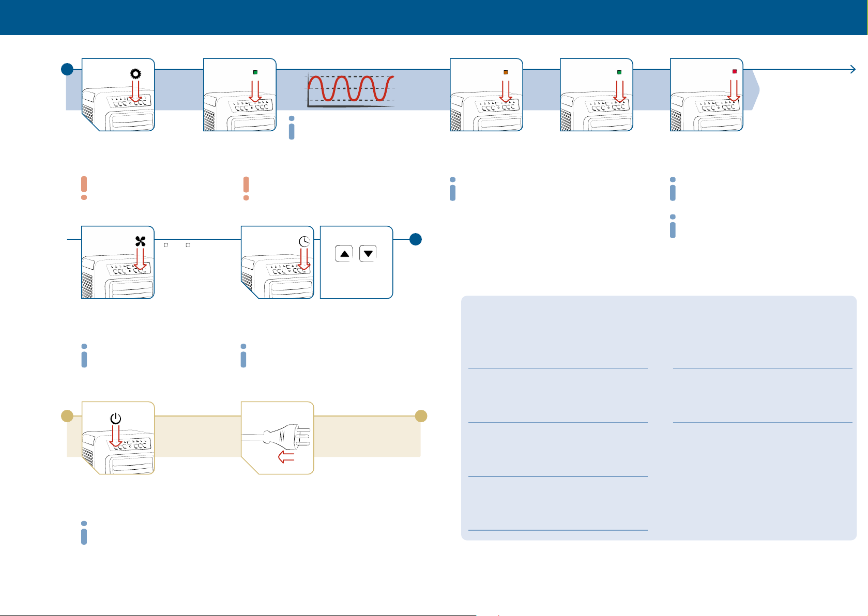Screen dimensions: 868x616
Task: Click the info icon below the power button panel
Action: click(84, 533)
